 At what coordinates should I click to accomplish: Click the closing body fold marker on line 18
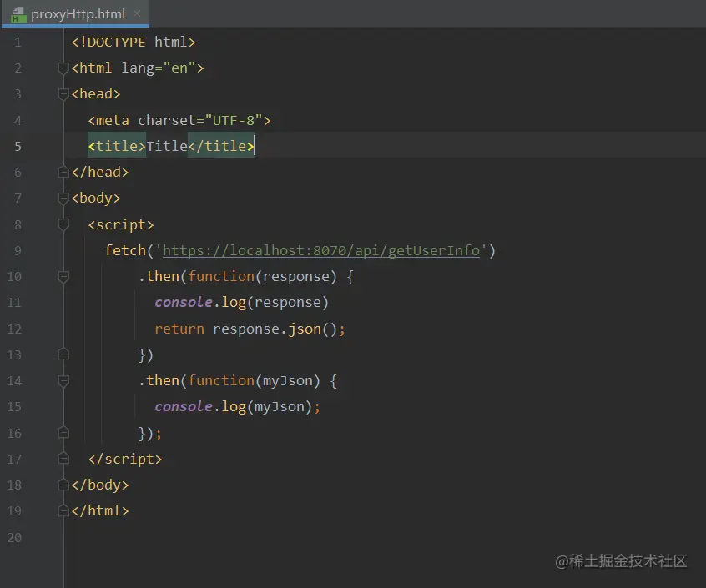63,485
